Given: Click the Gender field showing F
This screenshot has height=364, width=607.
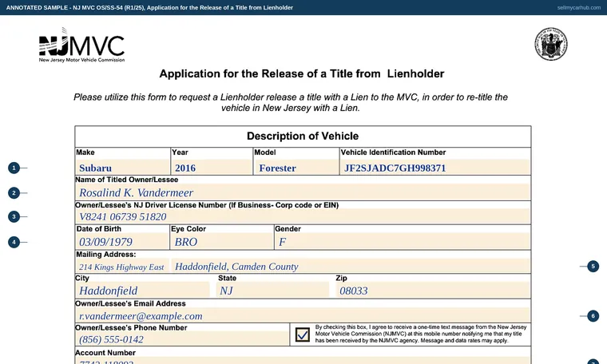Looking at the screenshot, I should (x=402, y=241).
